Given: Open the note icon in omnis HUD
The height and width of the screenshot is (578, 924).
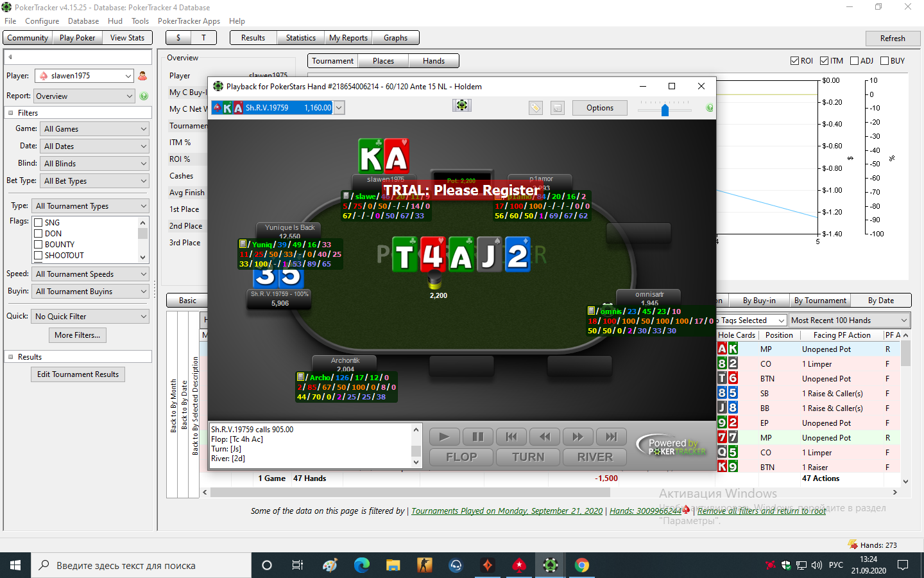Looking at the screenshot, I should tap(591, 311).
